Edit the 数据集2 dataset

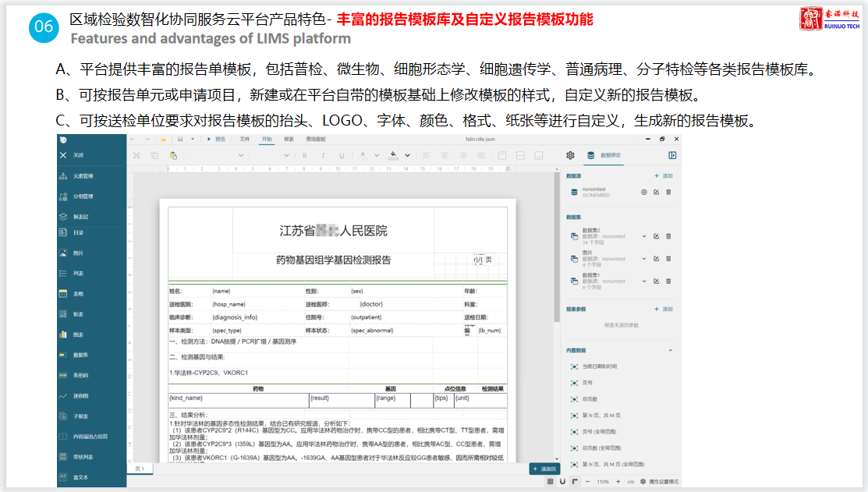pyautogui.click(x=656, y=236)
